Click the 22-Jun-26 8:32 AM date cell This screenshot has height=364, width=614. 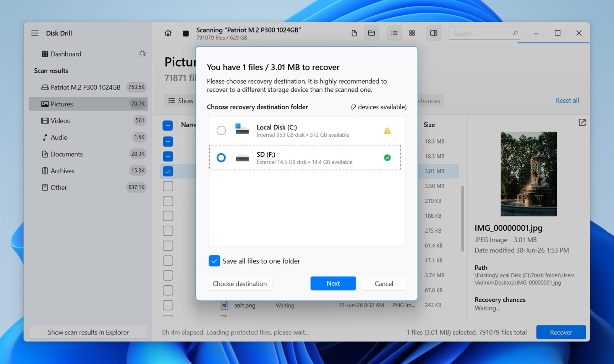tap(361, 305)
